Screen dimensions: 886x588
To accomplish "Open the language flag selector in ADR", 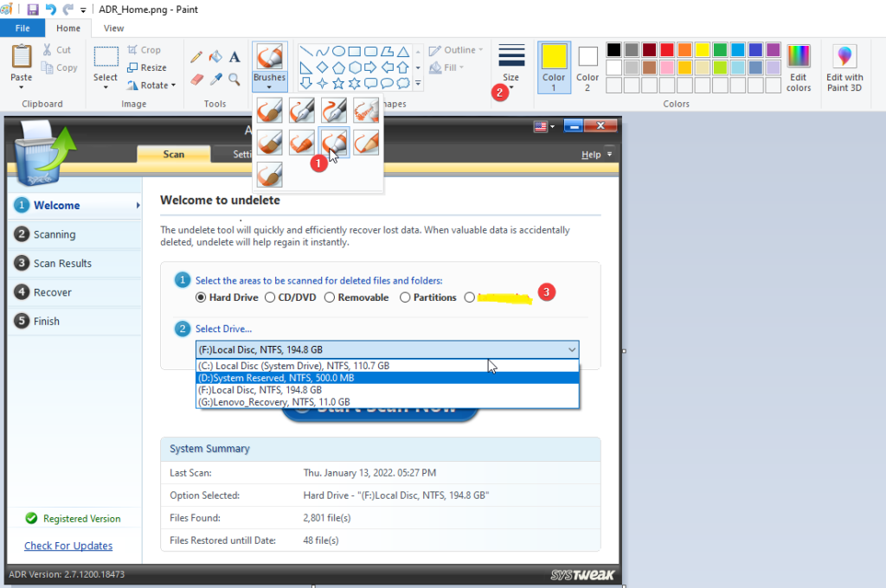I will pyautogui.click(x=544, y=126).
